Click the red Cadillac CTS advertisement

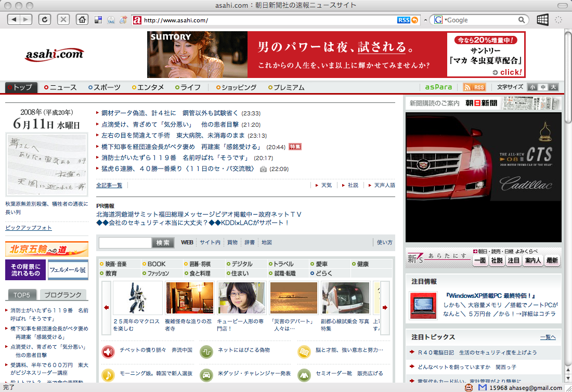pyautogui.click(x=484, y=177)
